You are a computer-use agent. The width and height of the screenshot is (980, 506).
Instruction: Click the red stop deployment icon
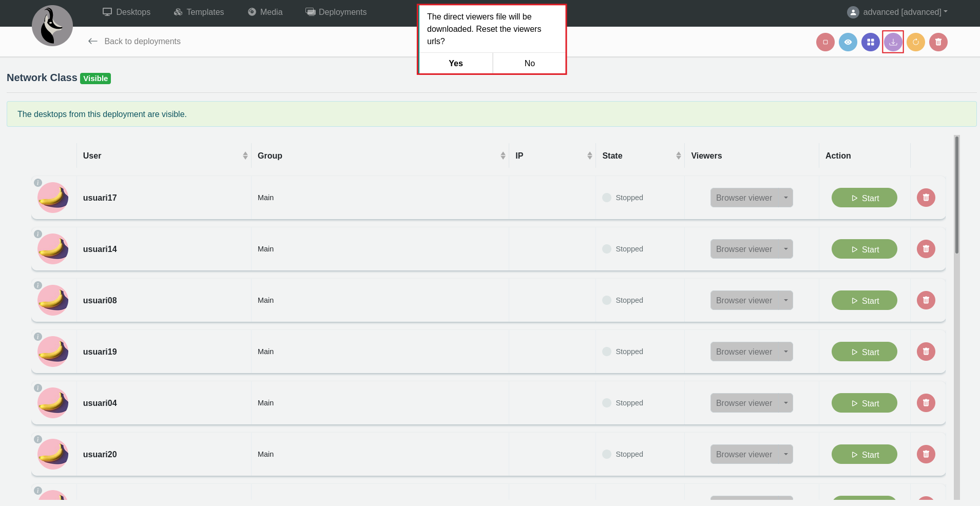[x=825, y=42]
